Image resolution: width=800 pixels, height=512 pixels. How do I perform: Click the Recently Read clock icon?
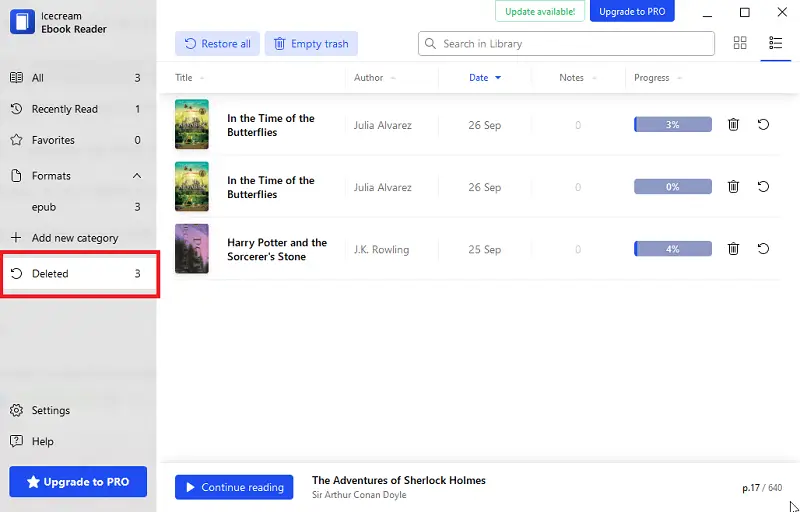click(16, 109)
